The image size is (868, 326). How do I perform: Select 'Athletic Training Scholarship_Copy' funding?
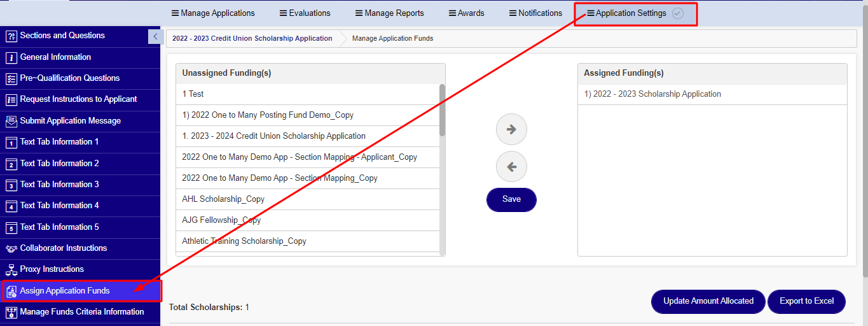[308, 241]
